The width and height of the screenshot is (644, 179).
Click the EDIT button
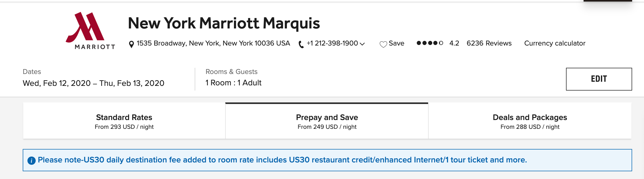point(599,79)
